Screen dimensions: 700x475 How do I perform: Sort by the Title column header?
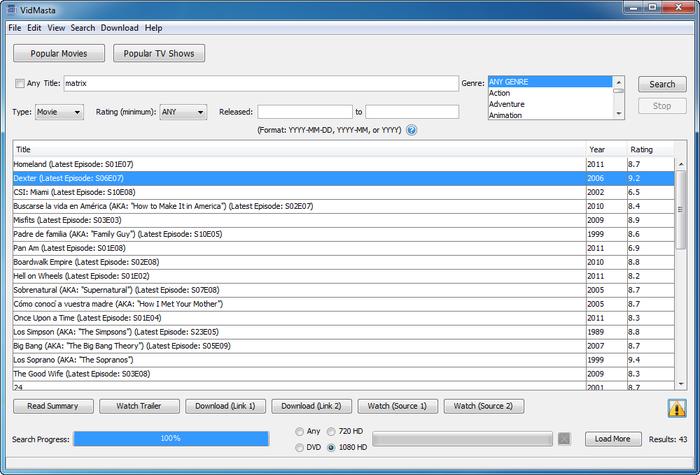pyautogui.click(x=300, y=150)
